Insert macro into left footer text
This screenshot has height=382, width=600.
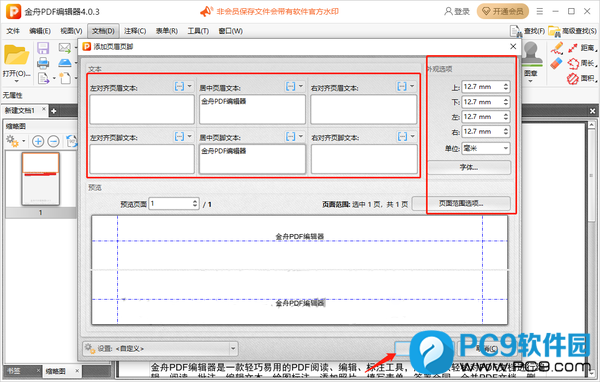pyautogui.click(x=179, y=136)
